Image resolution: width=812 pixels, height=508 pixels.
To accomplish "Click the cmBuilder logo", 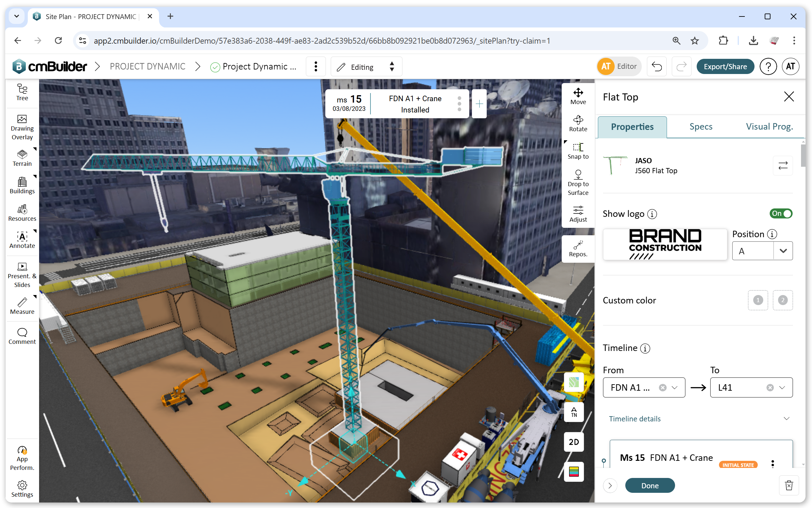I will point(50,66).
